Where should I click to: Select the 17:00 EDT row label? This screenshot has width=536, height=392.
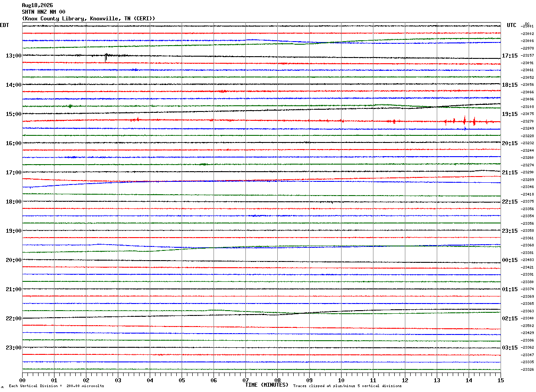(13, 173)
